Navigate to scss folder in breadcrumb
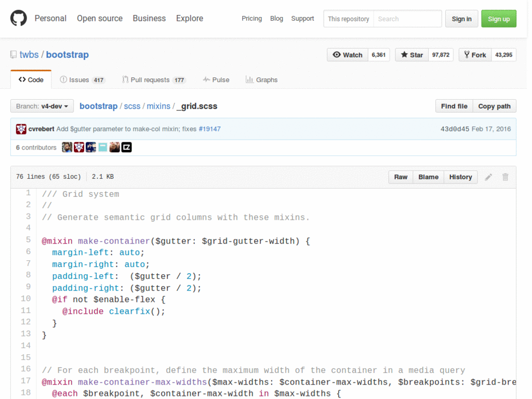Viewport: 532px width, 399px height. [x=132, y=106]
